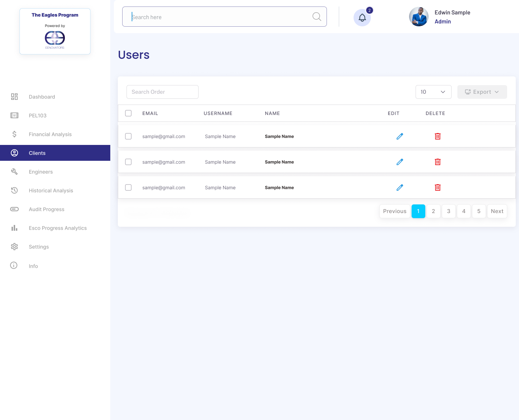Screen dimensions: 519x420
Task: Edit the third user row with pencil icon
Action: click(x=400, y=187)
